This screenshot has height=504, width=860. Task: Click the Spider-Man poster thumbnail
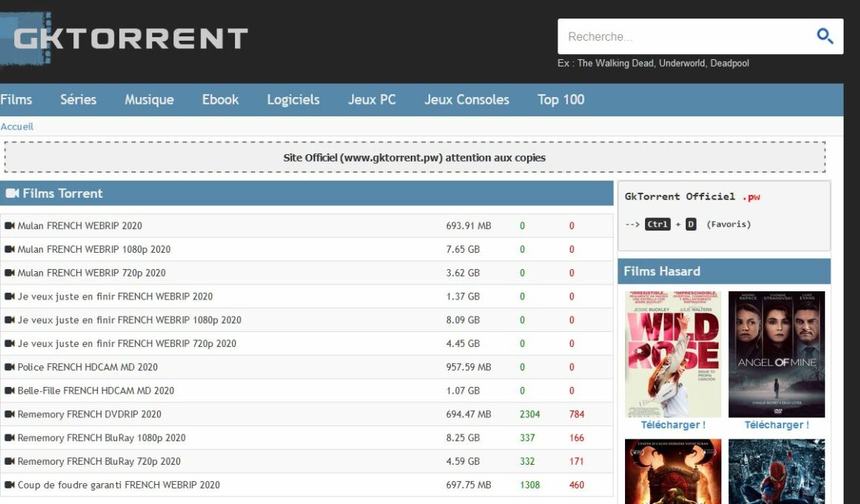(777, 471)
